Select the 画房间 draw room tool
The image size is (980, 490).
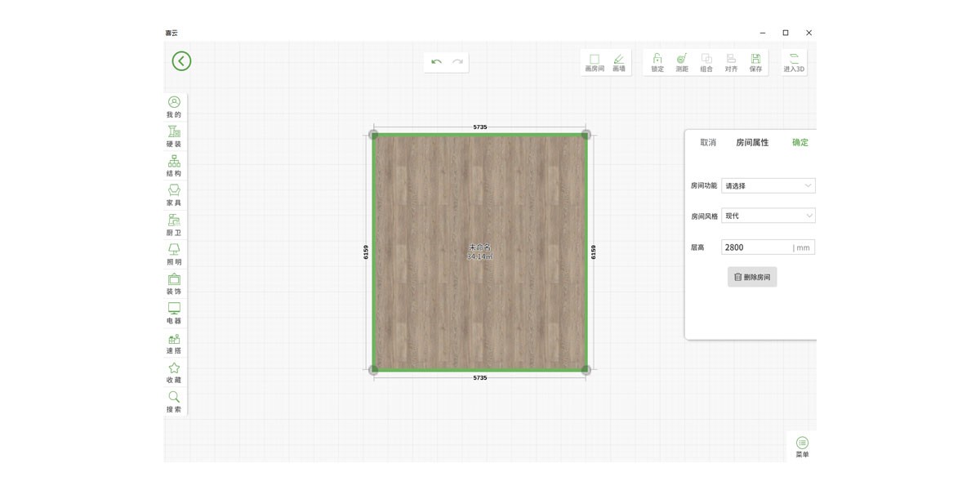coord(595,63)
